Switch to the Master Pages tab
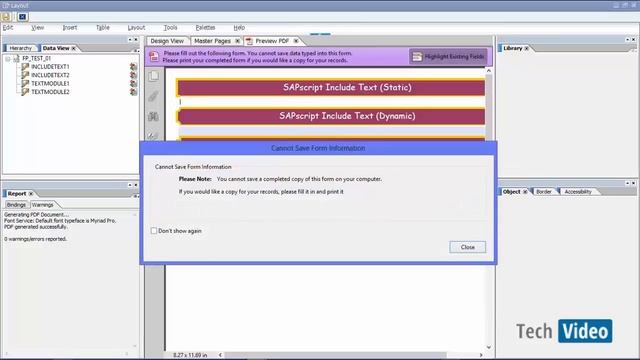 [x=212, y=41]
